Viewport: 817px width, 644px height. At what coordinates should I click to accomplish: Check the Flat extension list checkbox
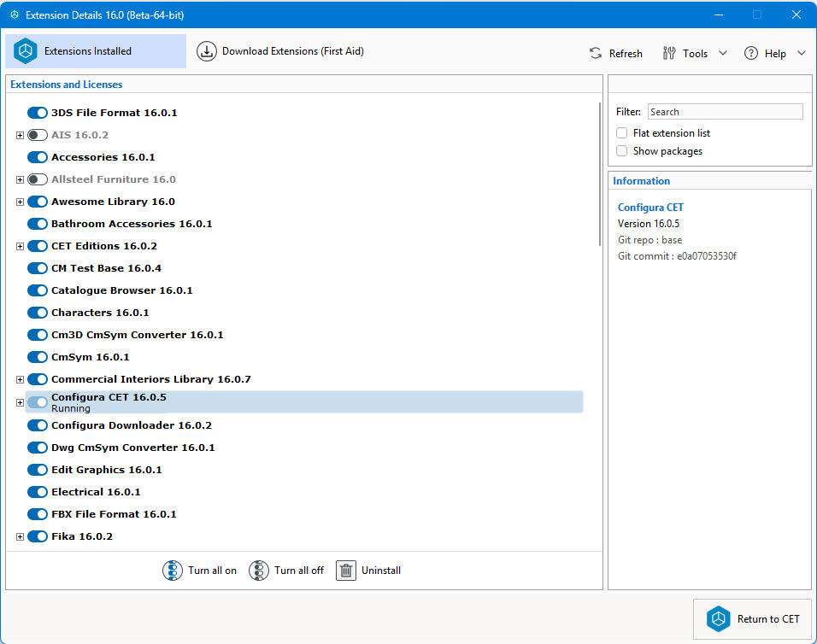tap(622, 132)
